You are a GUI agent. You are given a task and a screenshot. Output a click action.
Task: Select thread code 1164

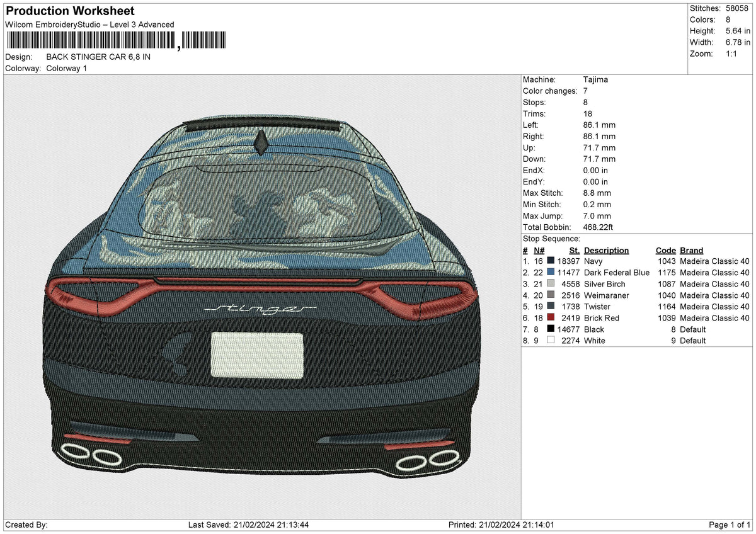pos(667,306)
